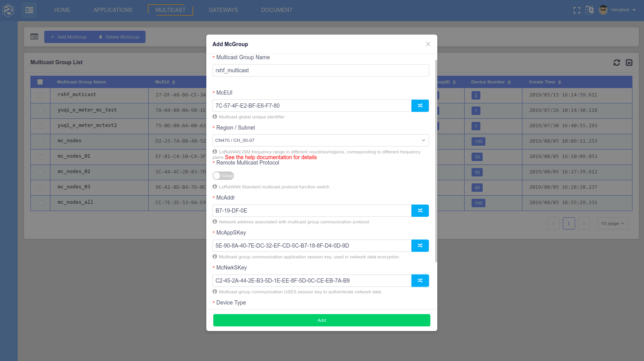Generate random McAppSKey using shuffle icon

coord(420,246)
